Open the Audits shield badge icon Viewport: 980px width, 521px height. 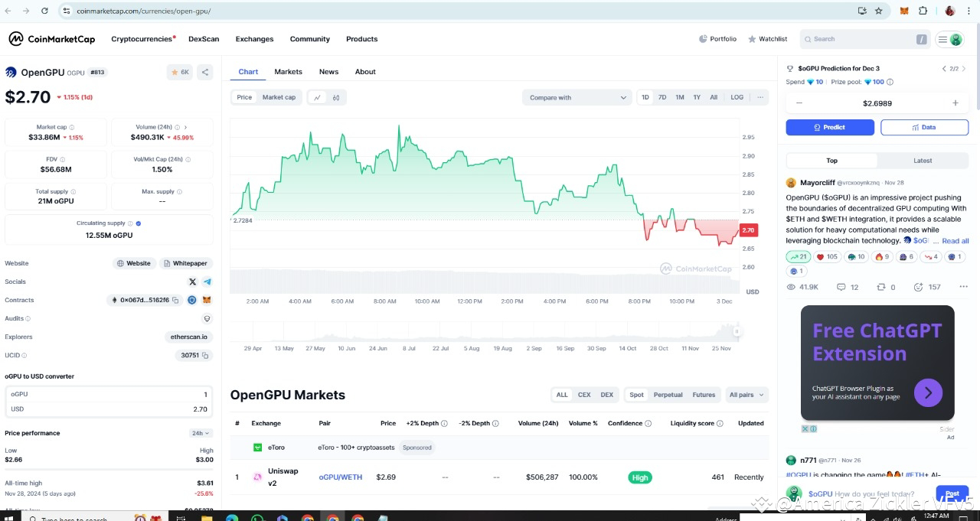click(x=207, y=318)
